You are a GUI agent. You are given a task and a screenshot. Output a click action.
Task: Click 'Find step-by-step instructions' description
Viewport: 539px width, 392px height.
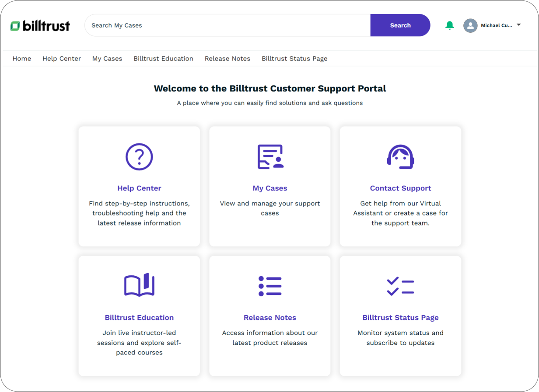(139, 213)
